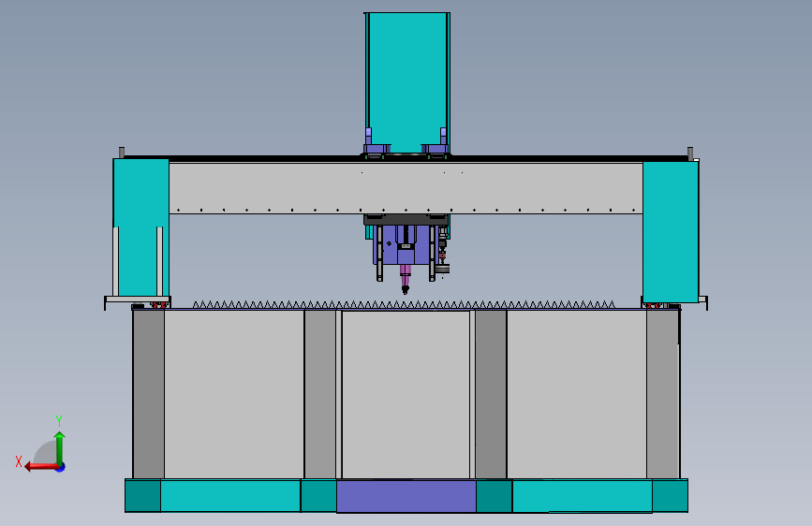The image size is (812, 526).
Task: Select the purple cutting head assembly
Action: click(406, 244)
